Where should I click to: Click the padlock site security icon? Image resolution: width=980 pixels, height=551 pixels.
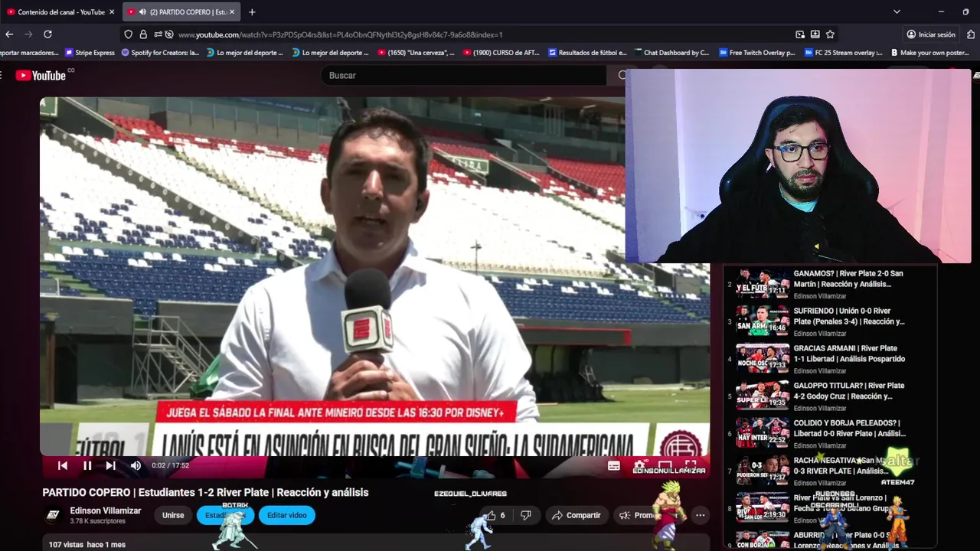pos(143,34)
